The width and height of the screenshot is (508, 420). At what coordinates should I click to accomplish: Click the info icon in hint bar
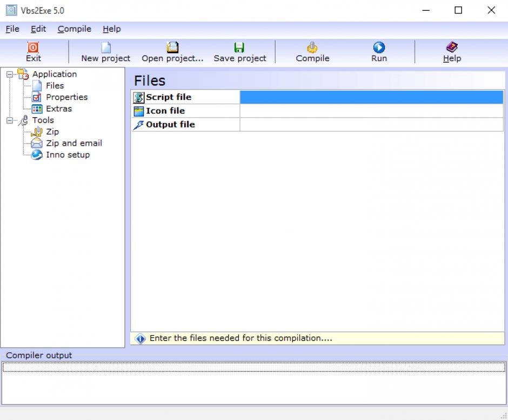tap(141, 338)
